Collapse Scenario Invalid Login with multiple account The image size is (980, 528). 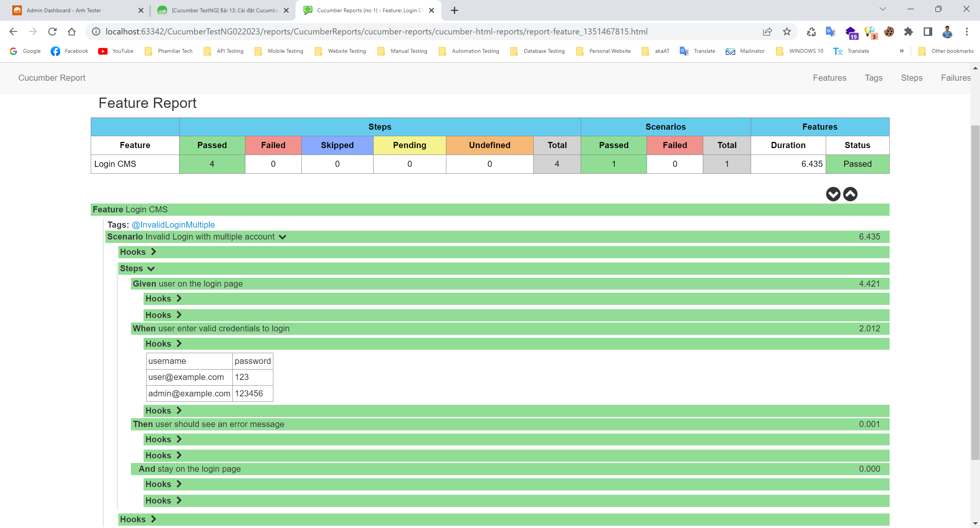283,237
